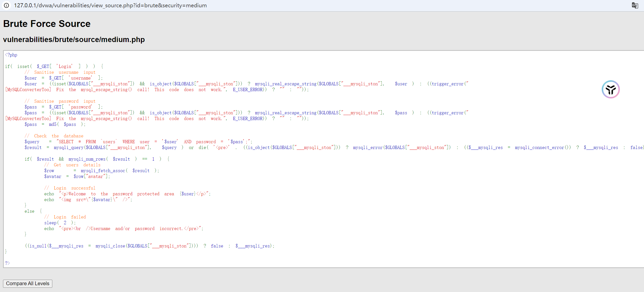Open the Google Translate page icon
Screen dimensions: 644x292
tap(635, 5)
